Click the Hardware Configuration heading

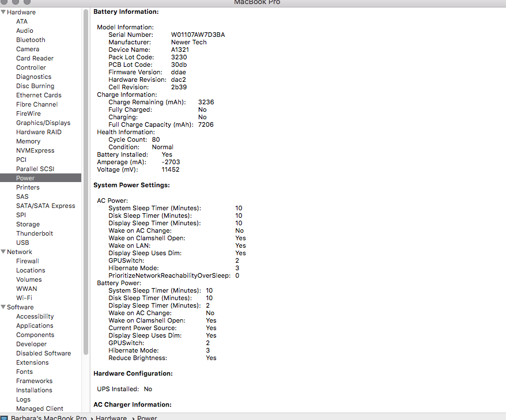(x=133, y=373)
